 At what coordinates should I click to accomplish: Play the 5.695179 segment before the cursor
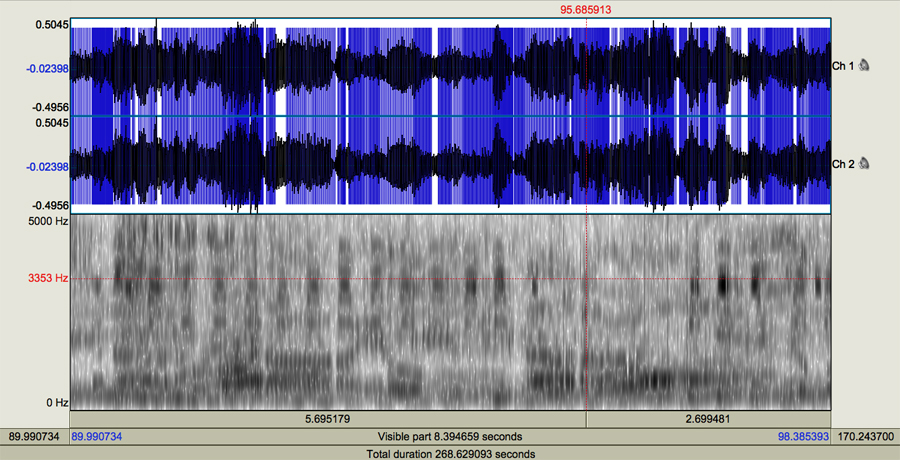[327, 419]
